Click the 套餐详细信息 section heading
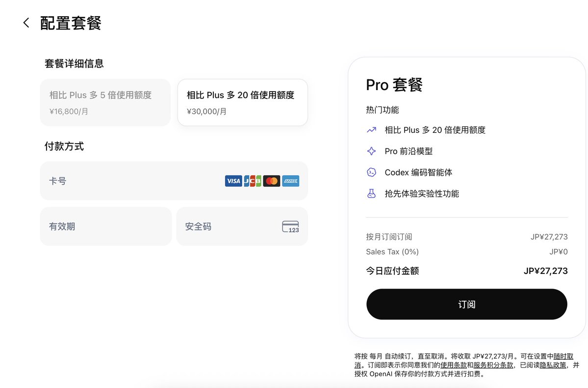 [x=74, y=64]
